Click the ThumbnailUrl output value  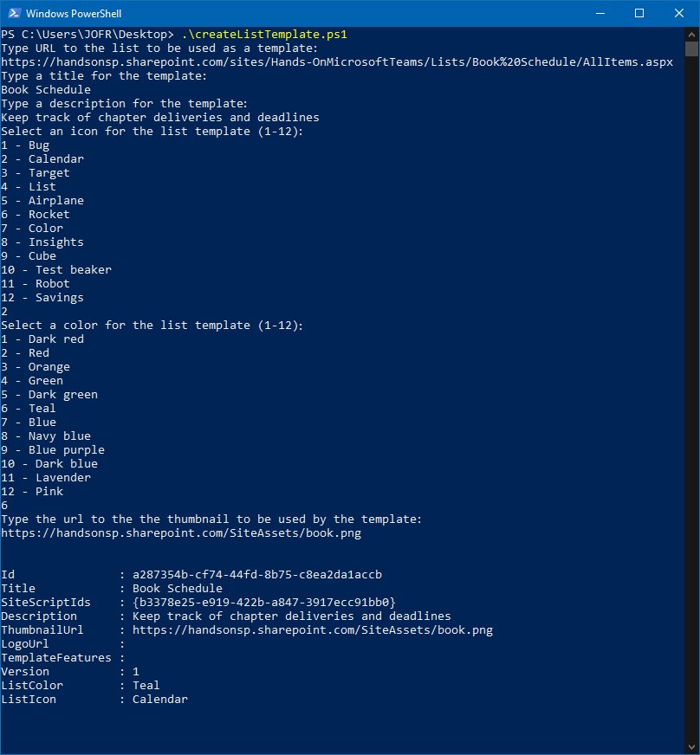click(x=313, y=630)
